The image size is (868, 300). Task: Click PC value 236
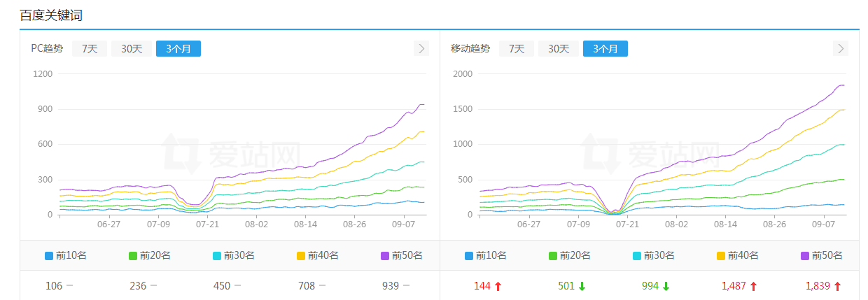(x=138, y=286)
